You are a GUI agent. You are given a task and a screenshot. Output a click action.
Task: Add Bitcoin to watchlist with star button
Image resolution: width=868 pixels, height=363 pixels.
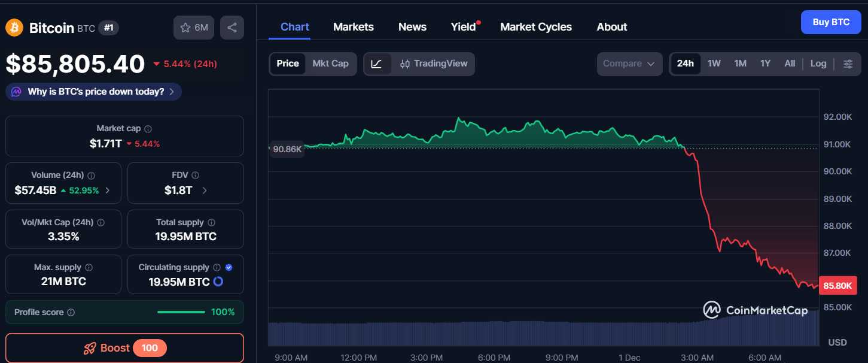coord(194,28)
